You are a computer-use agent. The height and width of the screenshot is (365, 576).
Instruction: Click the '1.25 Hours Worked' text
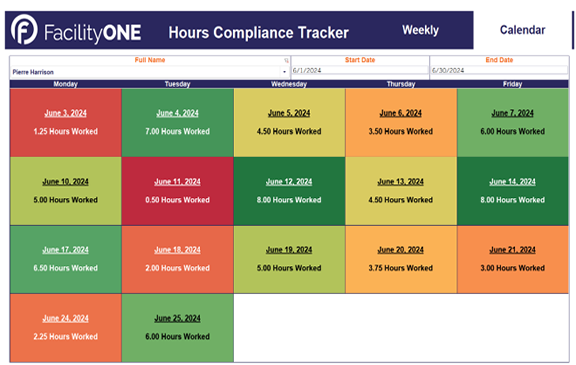pos(65,131)
